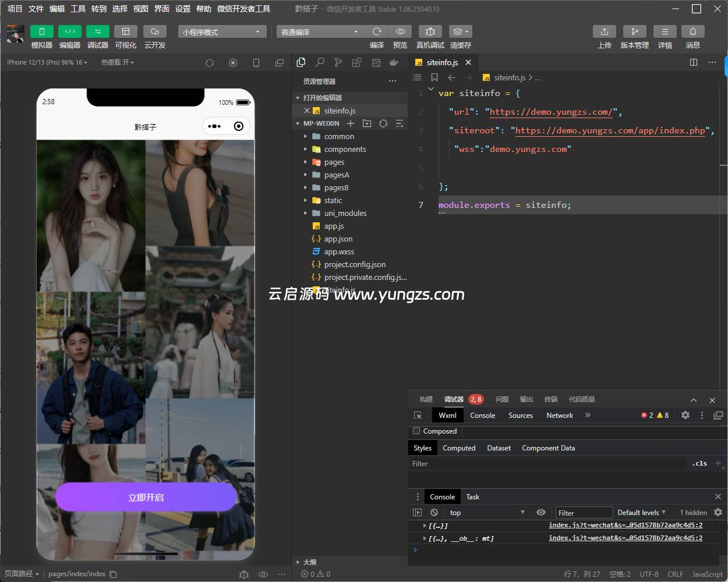The height and width of the screenshot is (582, 728).
Task: Select the source control icon in the sidebar
Action: pos(338,62)
